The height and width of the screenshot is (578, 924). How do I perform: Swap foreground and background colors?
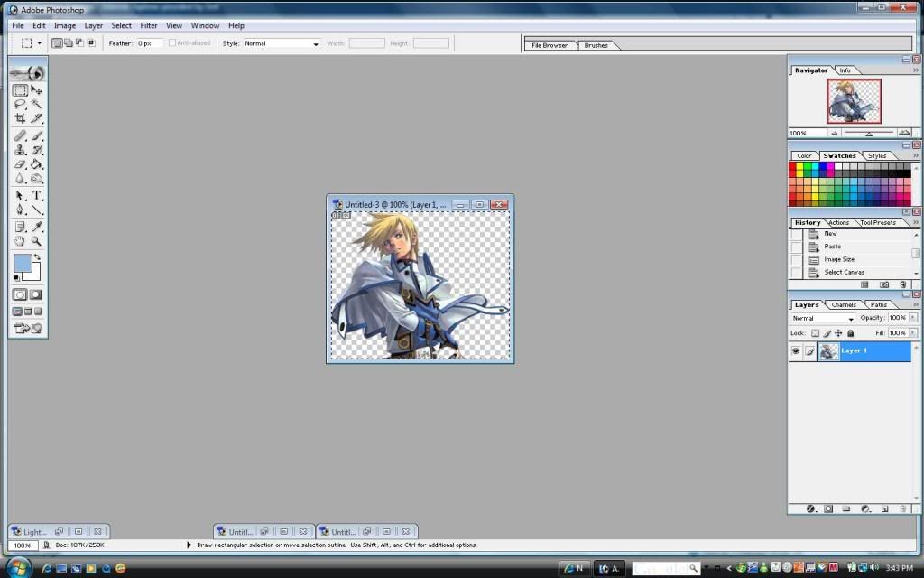point(37,257)
